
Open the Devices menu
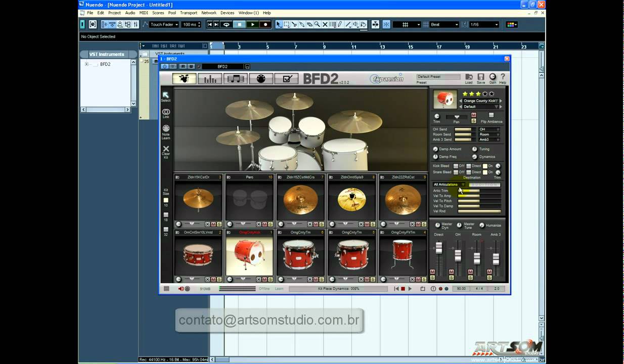point(228,13)
